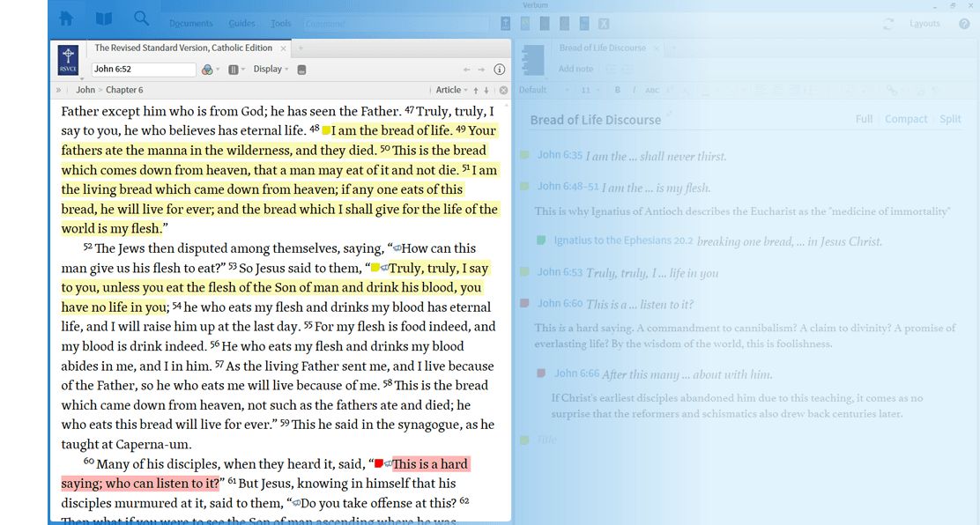Click the red color marker of John 6:60 note
The image size is (980, 525).
coord(524,303)
